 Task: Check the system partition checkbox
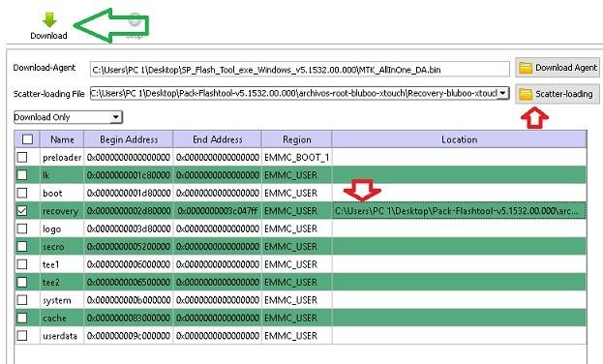click(x=22, y=300)
